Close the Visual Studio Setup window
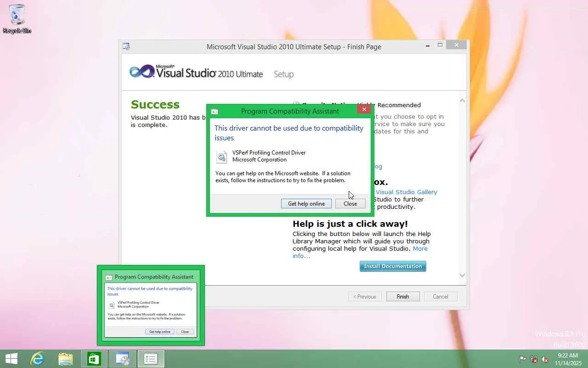Screen dimensions: 588x368 coord(456,45)
